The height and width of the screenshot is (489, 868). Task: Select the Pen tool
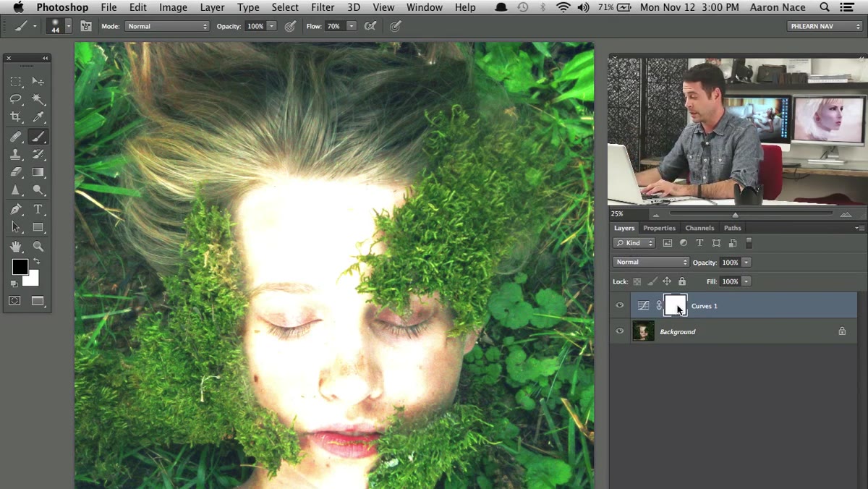click(16, 209)
